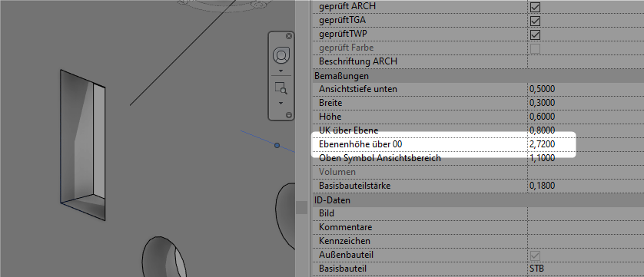Click the greyed geprüft Farbe checkbox
Viewport: 644px width, 277px height.
click(535, 48)
